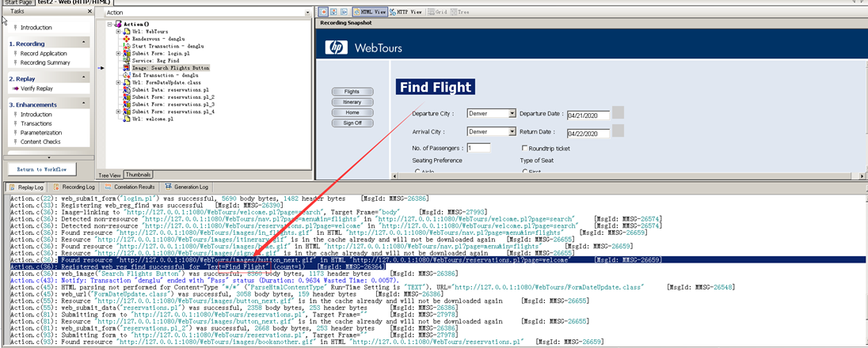Click the Grid toolbar button

tap(437, 11)
